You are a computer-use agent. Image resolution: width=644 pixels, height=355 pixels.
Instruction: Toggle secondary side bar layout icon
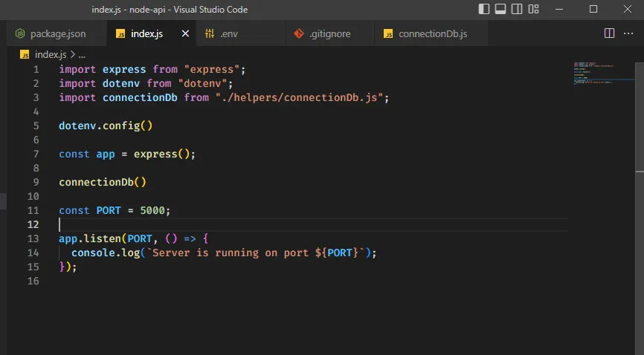coord(517,9)
